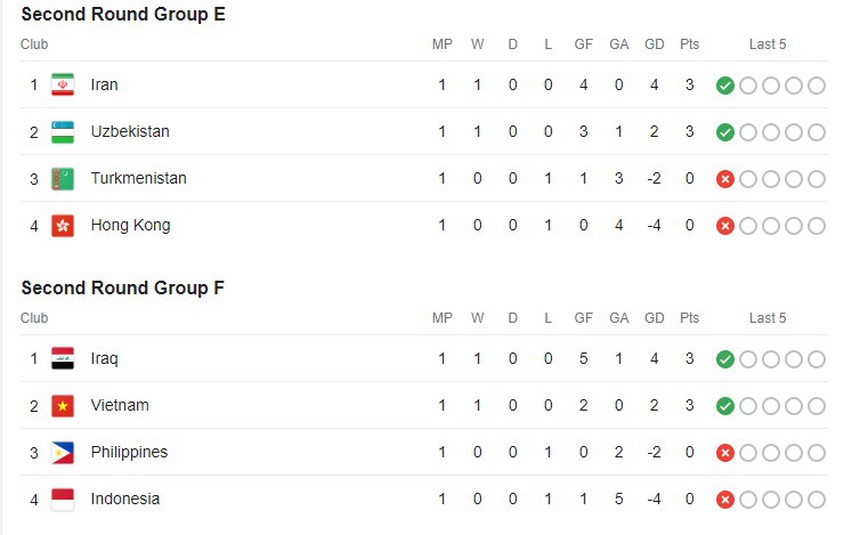The height and width of the screenshot is (535, 860).
Task: Click Turkmenistan's red loss indicator
Action: (725, 180)
